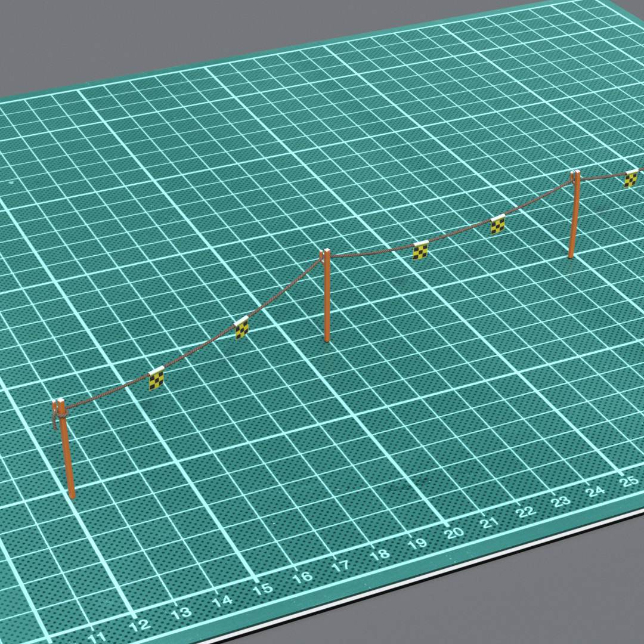The image size is (644, 644).
Task: Select the rightmost orange post
Action: pyautogui.click(x=574, y=215)
